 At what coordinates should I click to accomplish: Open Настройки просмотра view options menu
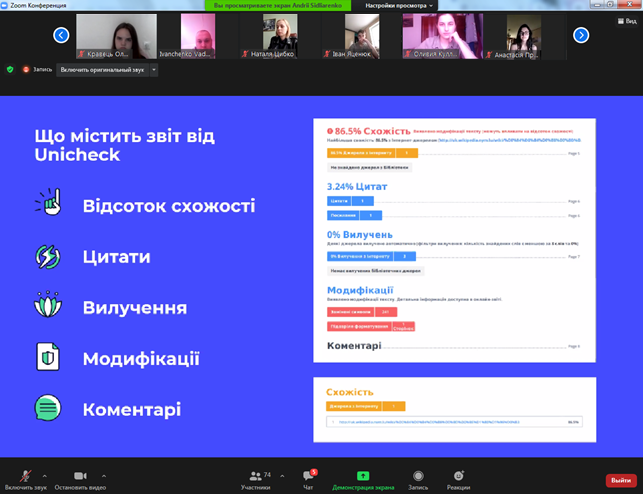[399, 5]
